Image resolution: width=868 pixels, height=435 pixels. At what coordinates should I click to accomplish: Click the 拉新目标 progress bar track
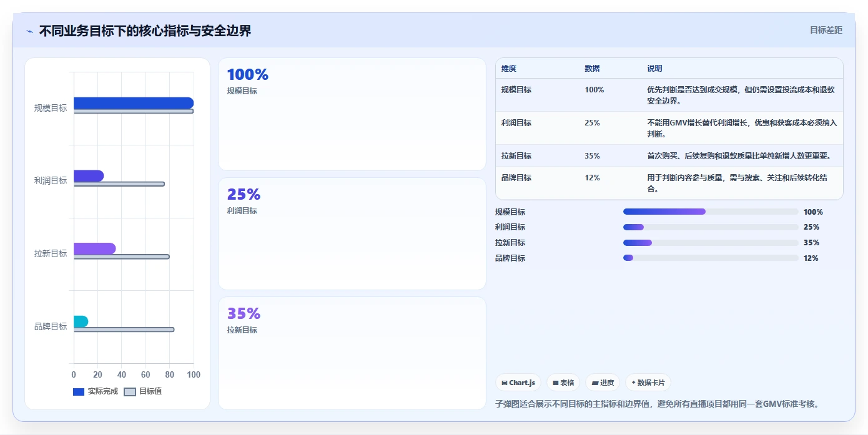click(x=711, y=243)
